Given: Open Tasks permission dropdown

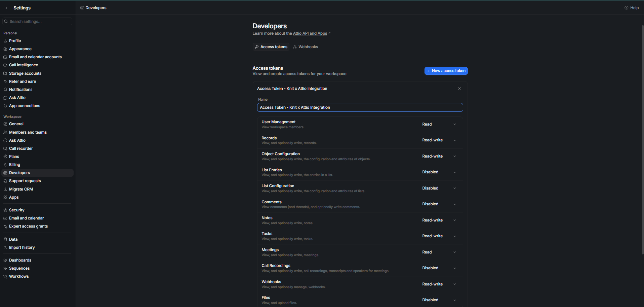Looking at the screenshot, I should coord(439,236).
